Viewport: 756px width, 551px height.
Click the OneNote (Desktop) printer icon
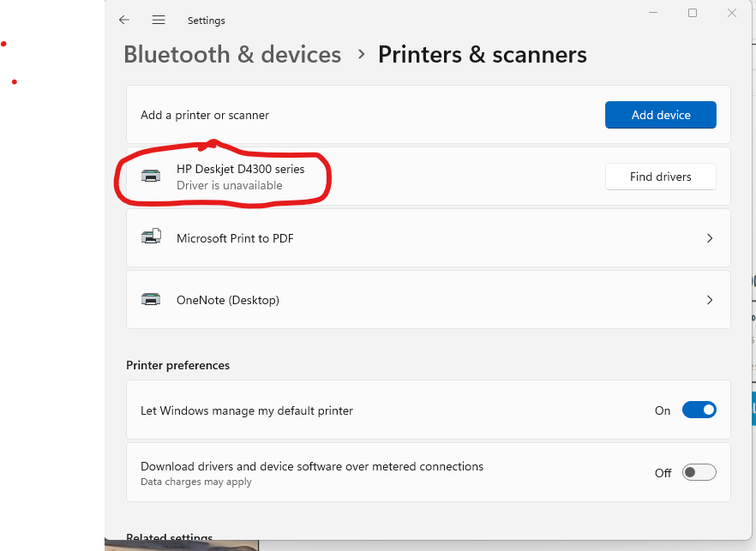151,299
